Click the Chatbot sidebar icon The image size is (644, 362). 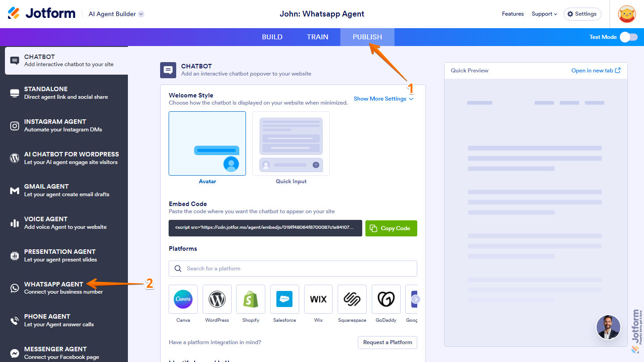pyautogui.click(x=15, y=60)
